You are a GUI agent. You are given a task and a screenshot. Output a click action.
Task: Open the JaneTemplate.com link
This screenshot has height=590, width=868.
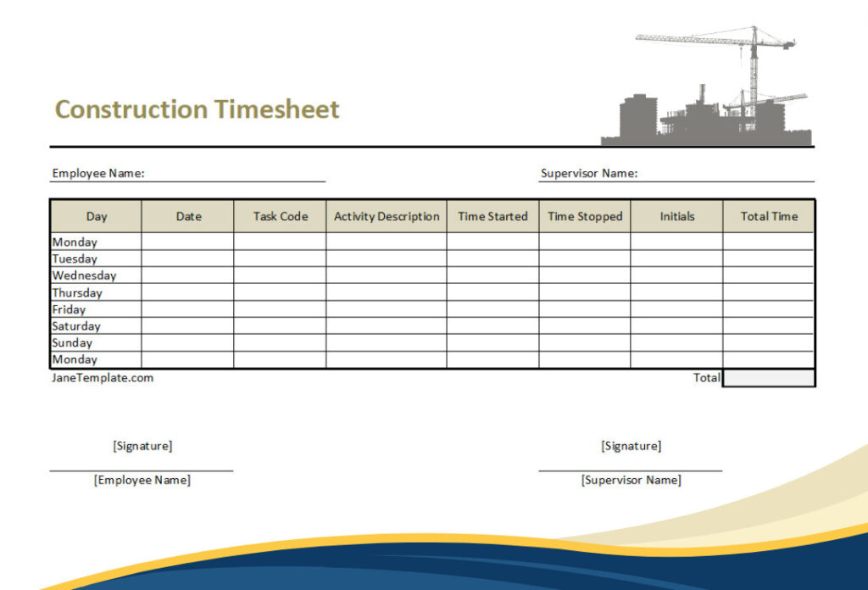(102, 377)
